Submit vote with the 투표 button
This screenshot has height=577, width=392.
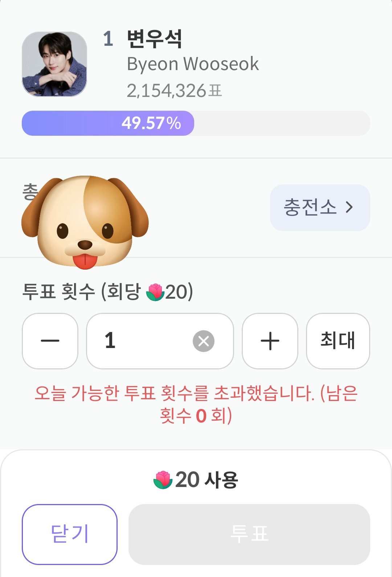coord(249,534)
